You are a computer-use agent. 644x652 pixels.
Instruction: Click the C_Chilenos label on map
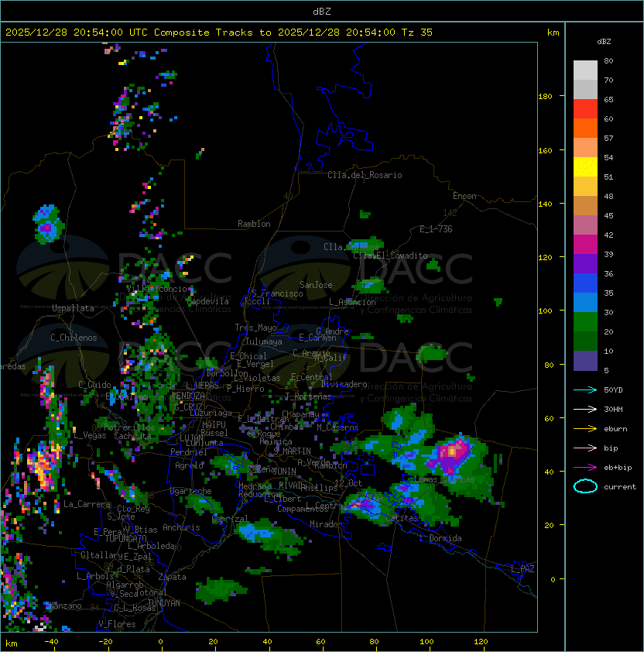74,338
